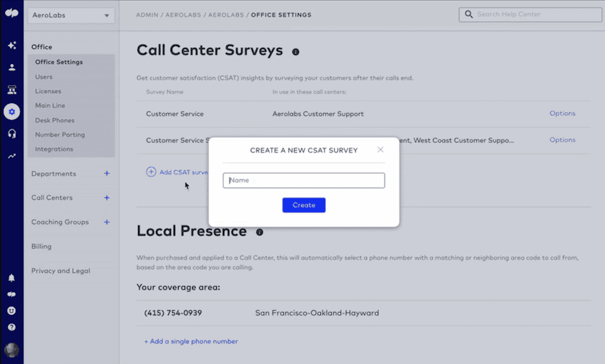Open the help question mark icon
The height and width of the screenshot is (364, 605).
(x=11, y=328)
